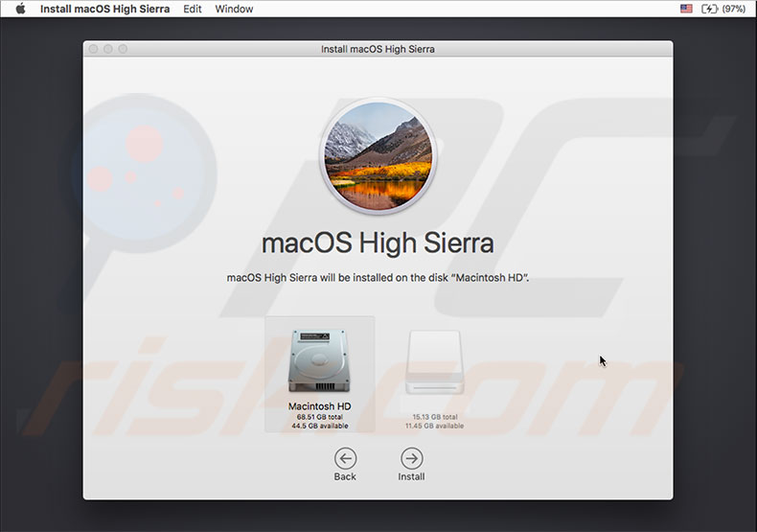This screenshot has height=532, width=757.
Task: Select the greyed-out external drive icon
Action: (x=437, y=361)
